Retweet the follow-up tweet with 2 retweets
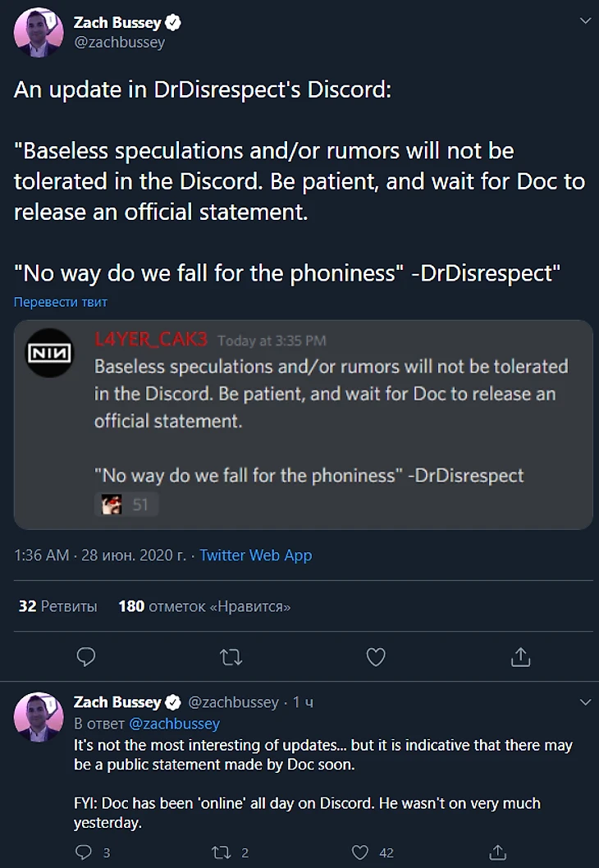Image resolution: width=599 pixels, height=868 pixels. [x=222, y=852]
